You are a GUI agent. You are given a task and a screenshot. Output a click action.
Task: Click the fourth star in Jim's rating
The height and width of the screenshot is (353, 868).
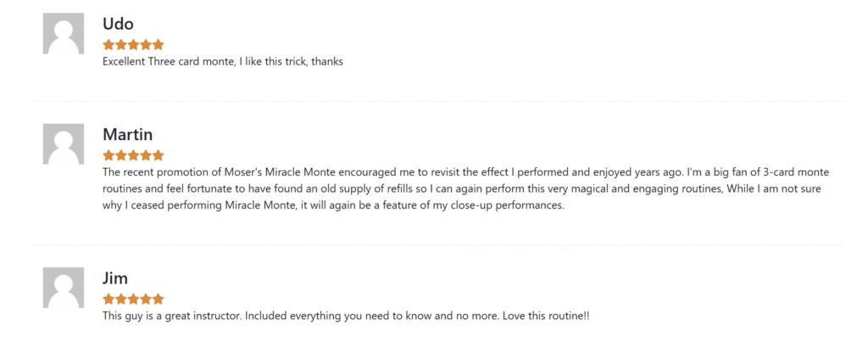tap(146, 300)
